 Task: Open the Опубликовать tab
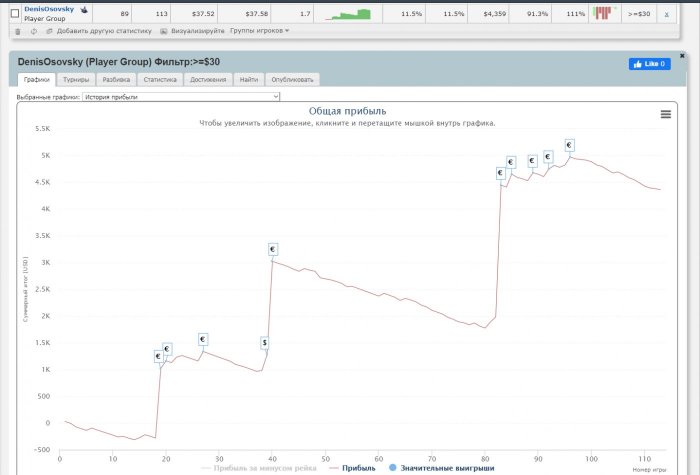292,79
